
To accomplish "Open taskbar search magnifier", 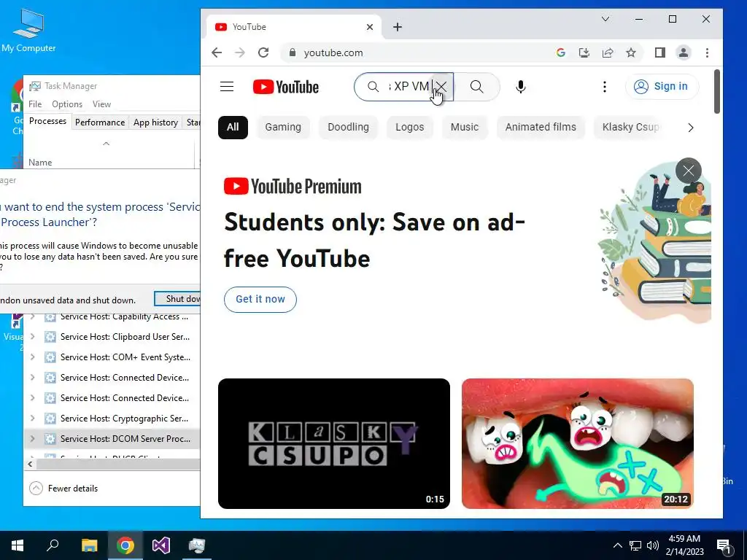I will (53, 545).
